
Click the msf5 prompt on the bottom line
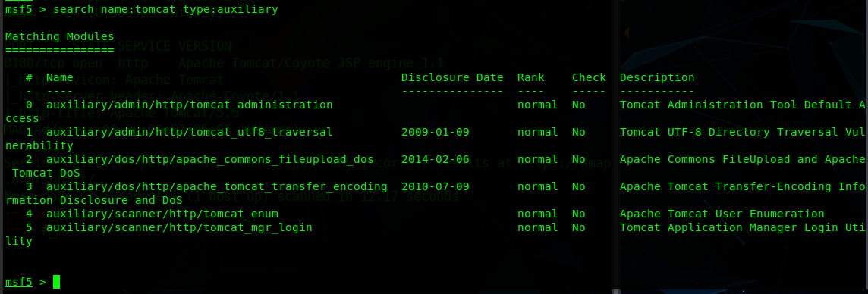tap(19, 282)
